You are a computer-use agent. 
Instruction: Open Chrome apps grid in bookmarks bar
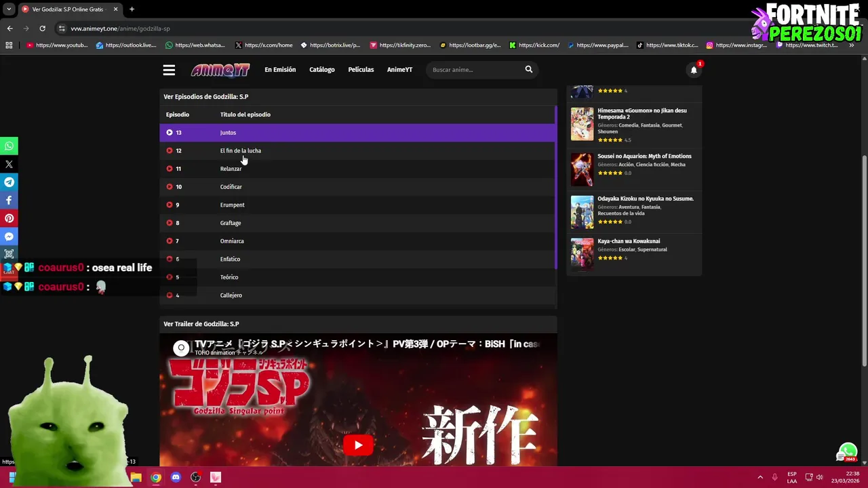coord(9,45)
